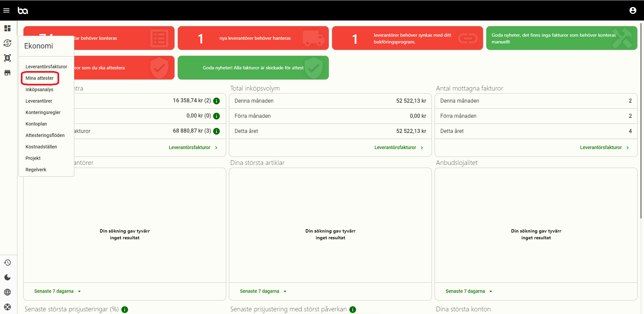Click info icon beside 16 358,74 kr
644x314 pixels.
[216, 101]
